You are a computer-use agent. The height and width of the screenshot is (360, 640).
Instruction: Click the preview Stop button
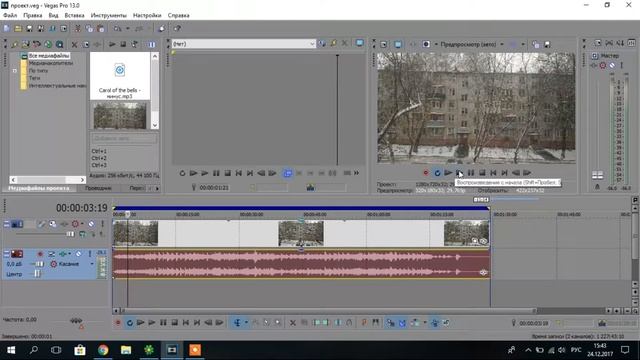[x=482, y=173]
